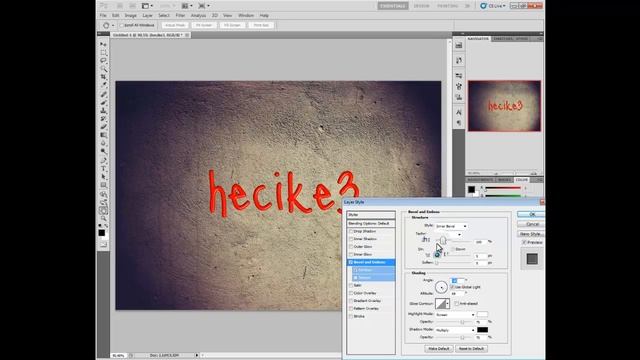Open the Layer menu
Image resolution: width=640 pixels, height=360 pixels.
[147, 16]
